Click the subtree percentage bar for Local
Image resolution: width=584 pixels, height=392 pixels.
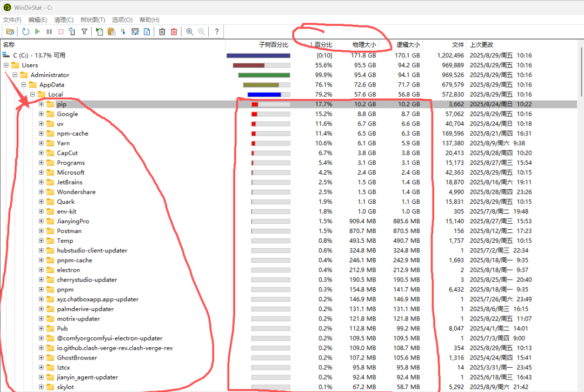[x=268, y=95]
